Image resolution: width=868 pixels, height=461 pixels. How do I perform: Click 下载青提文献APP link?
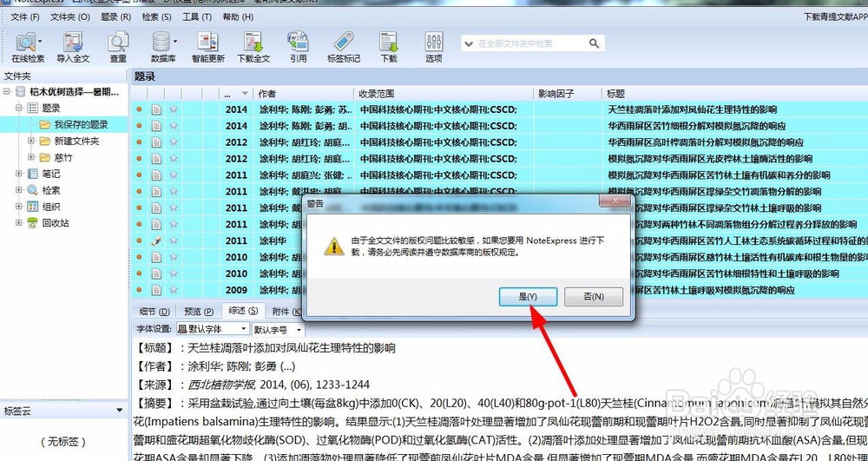835,17
